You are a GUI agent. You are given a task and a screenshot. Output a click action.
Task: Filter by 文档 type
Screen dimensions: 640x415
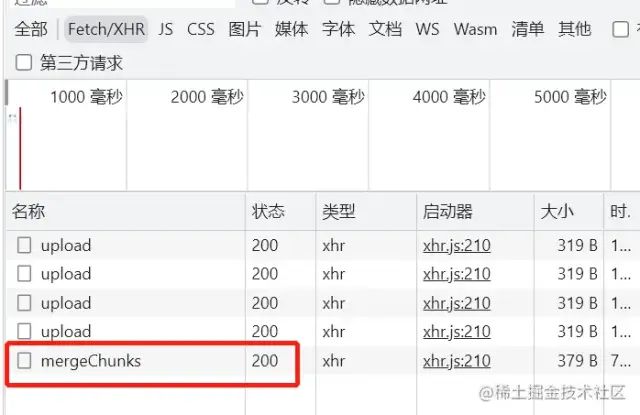[385, 29]
